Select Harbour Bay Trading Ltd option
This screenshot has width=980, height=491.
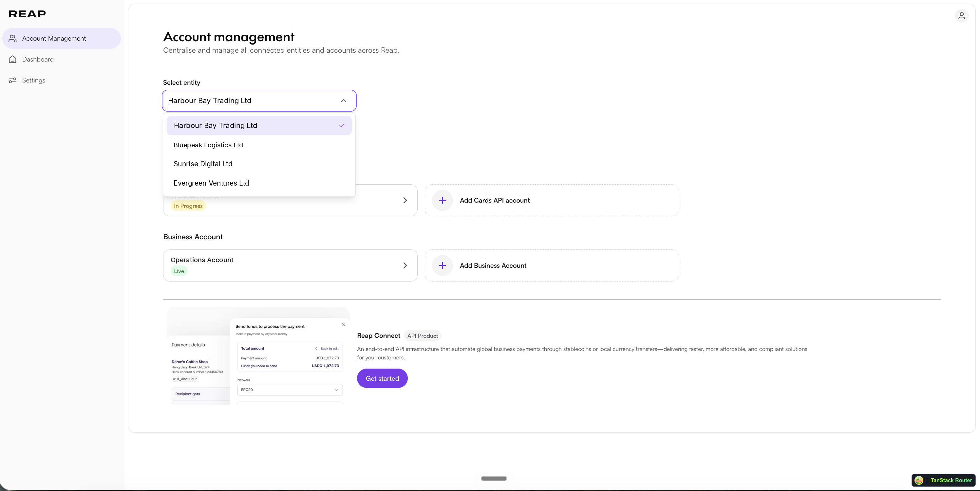[259, 125]
